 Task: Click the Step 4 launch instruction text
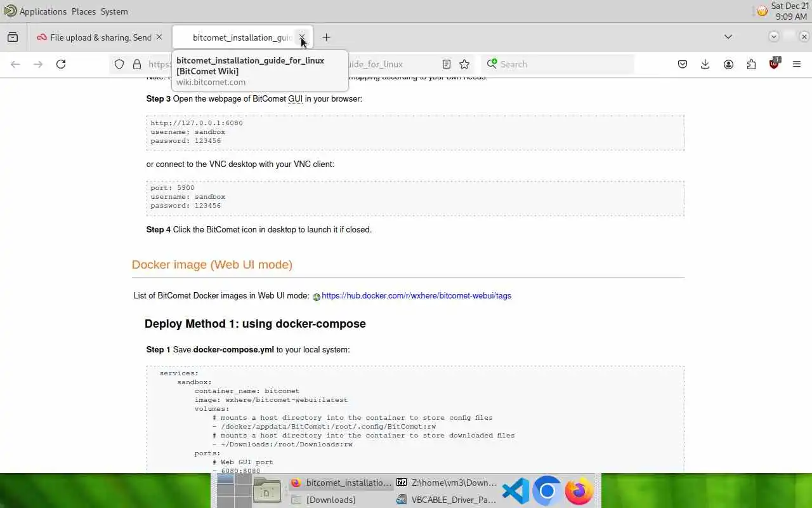pos(259,230)
